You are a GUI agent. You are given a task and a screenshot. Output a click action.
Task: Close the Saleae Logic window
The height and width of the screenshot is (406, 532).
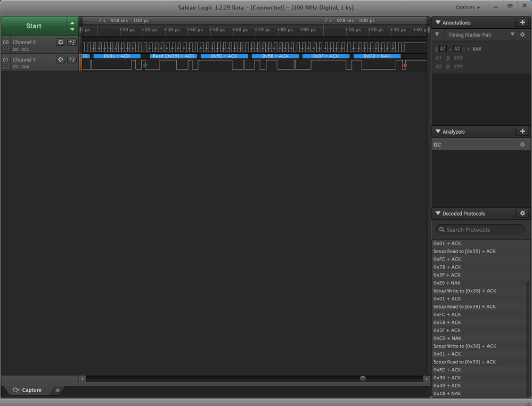coord(523,6)
